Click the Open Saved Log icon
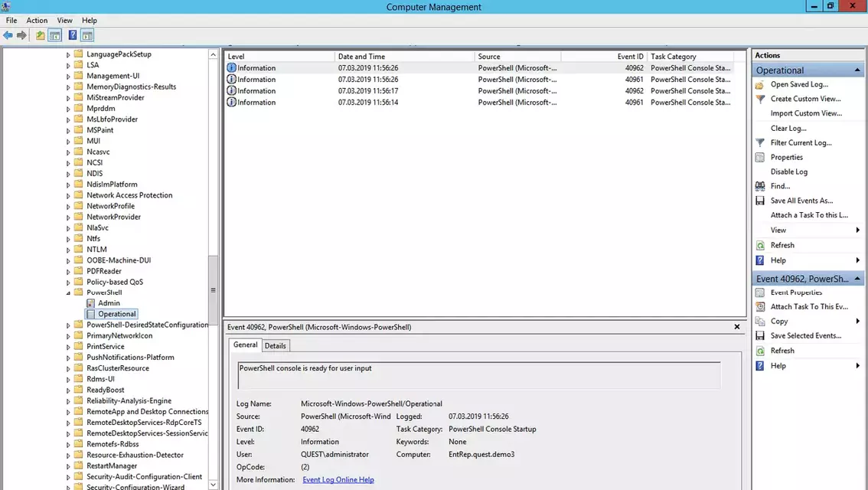Image resolution: width=868 pixels, height=490 pixels. click(760, 85)
